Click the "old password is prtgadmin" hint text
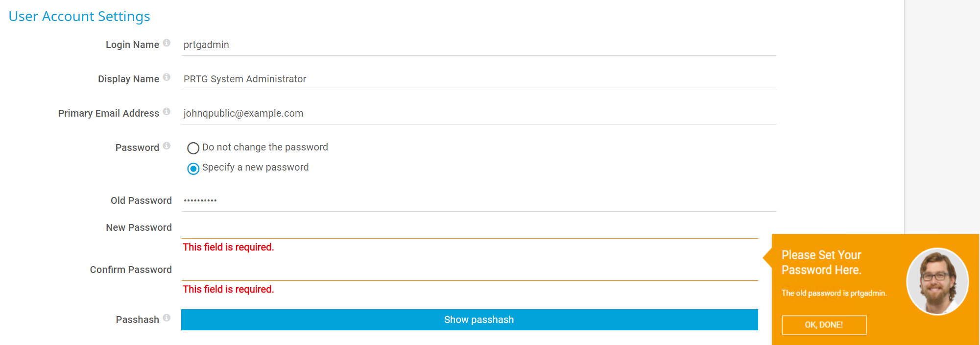The height and width of the screenshot is (345, 980). click(x=834, y=293)
